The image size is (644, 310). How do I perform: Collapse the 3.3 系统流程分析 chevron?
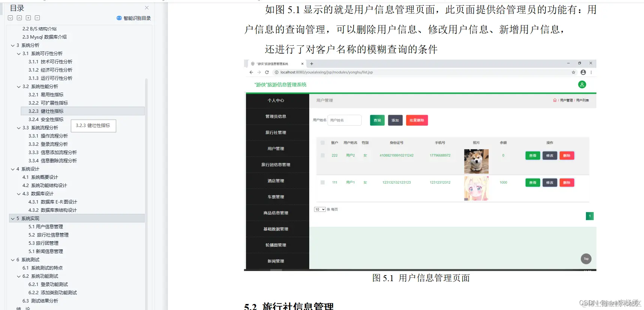pos(19,128)
